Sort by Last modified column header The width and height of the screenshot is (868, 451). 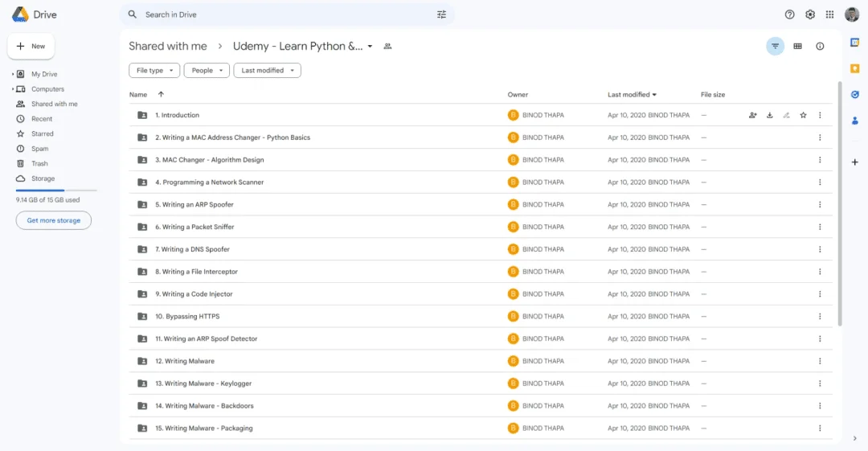(x=632, y=95)
